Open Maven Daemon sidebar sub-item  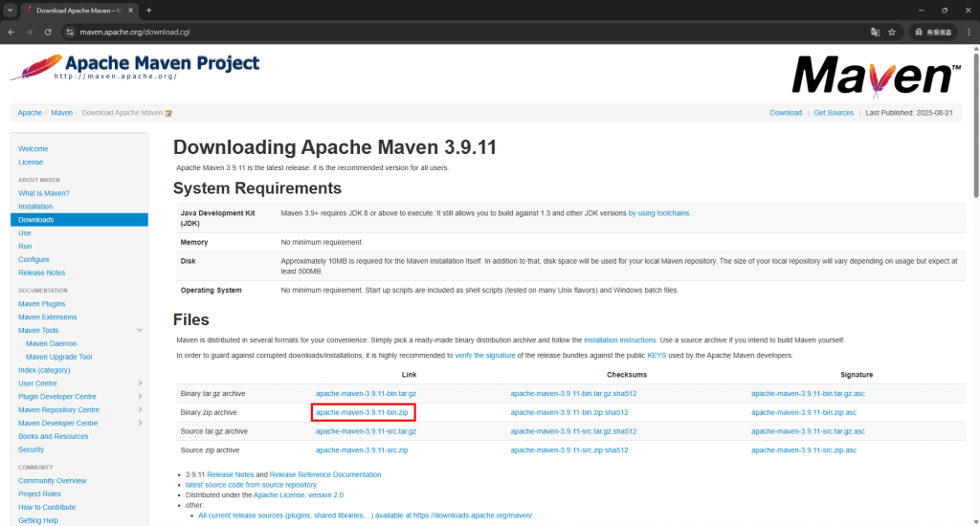click(52, 343)
